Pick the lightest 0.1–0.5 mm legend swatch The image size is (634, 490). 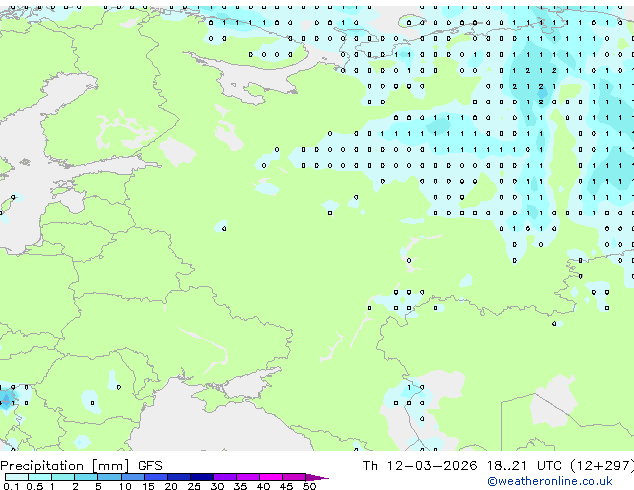[x=17, y=477]
